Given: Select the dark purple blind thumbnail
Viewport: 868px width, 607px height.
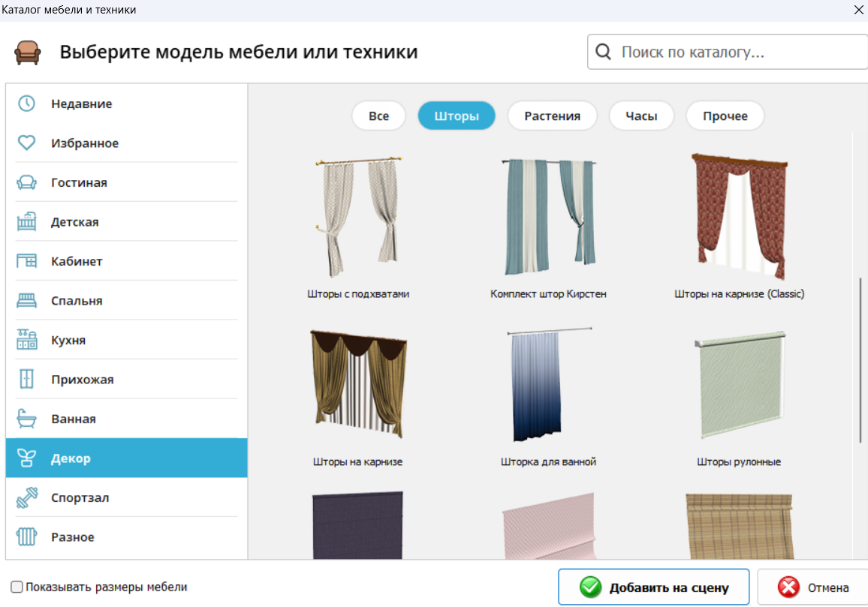Looking at the screenshot, I should (x=357, y=525).
